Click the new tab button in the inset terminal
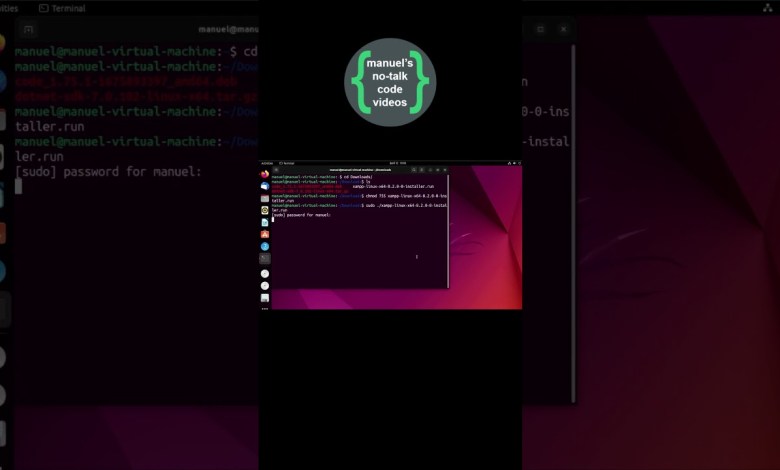Screen dimensions: 780x470 276,169
